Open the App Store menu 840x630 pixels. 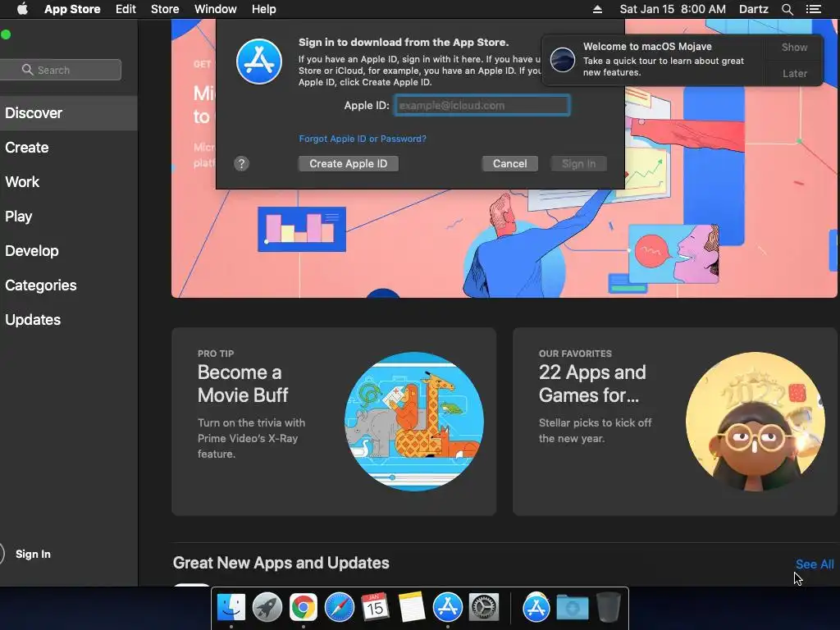[72, 9]
